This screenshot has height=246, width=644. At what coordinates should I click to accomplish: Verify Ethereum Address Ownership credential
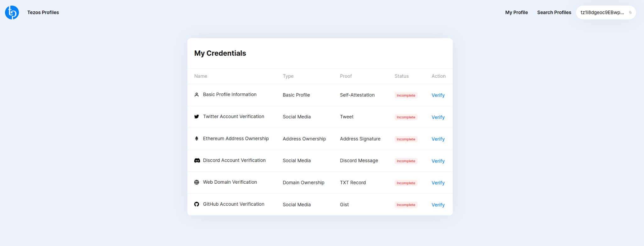click(x=438, y=139)
